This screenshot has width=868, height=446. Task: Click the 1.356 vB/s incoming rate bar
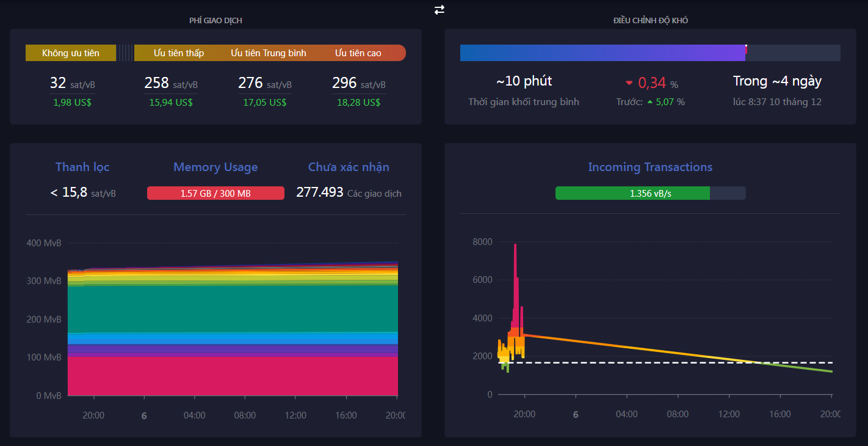point(650,193)
